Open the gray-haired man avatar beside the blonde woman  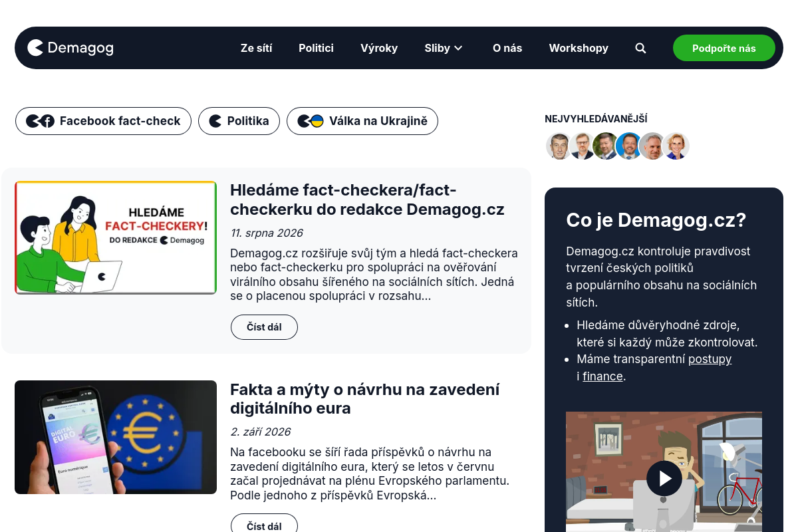point(652,146)
